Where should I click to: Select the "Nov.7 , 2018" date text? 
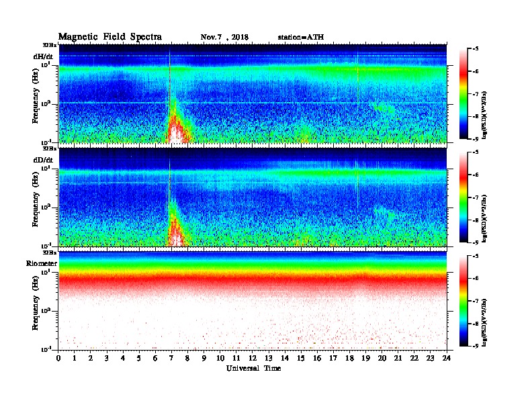click(224, 38)
